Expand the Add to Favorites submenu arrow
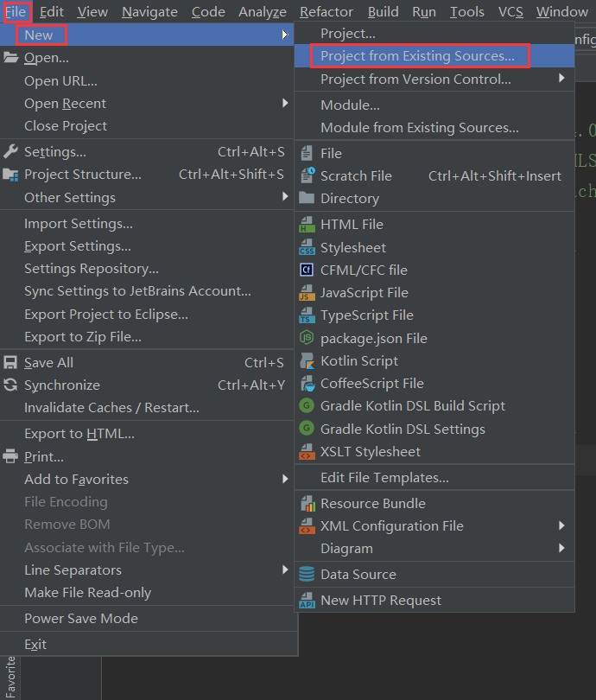 285,479
